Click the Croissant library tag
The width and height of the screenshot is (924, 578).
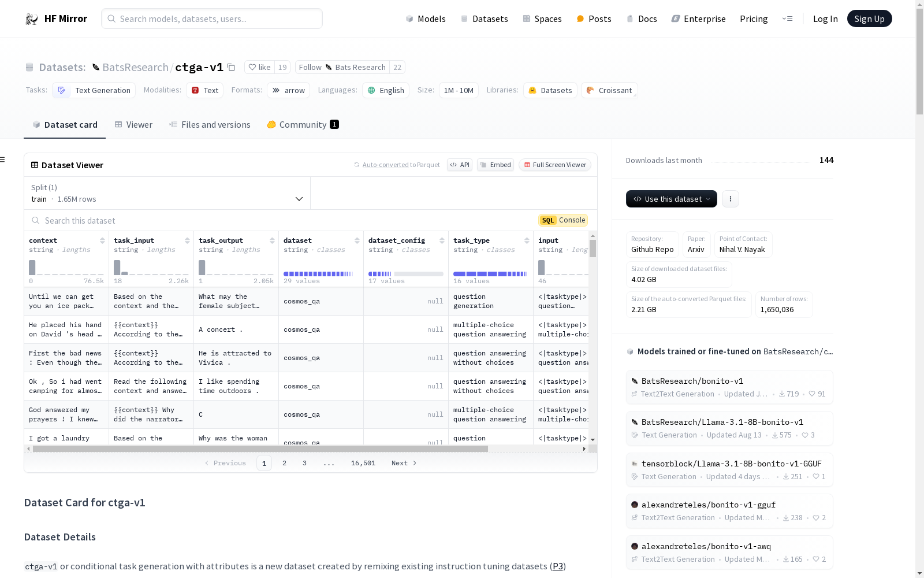[609, 90]
